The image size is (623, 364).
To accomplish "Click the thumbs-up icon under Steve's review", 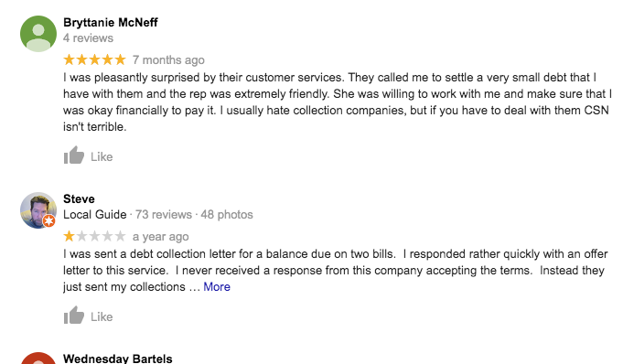I will 74,316.
